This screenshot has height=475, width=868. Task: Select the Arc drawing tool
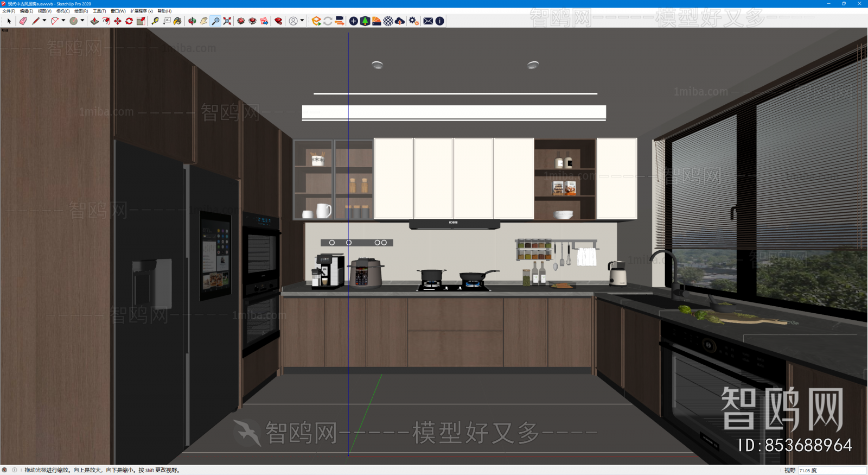(x=55, y=21)
